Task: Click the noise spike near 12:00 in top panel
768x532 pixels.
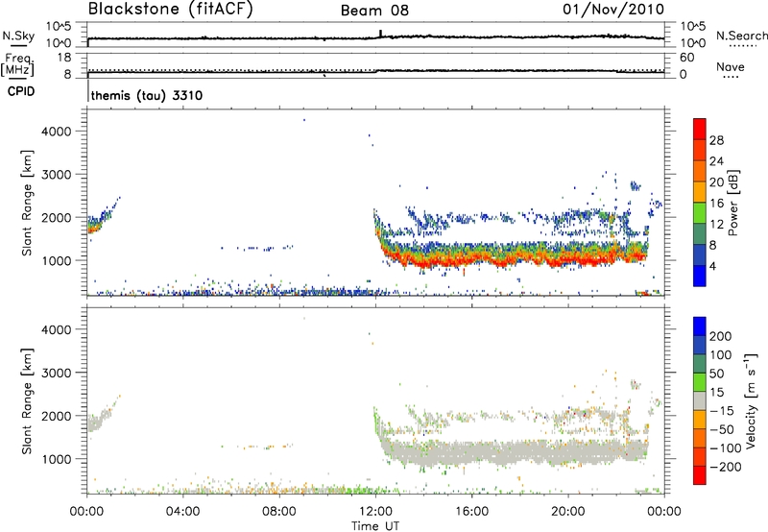Action: pos(380,34)
